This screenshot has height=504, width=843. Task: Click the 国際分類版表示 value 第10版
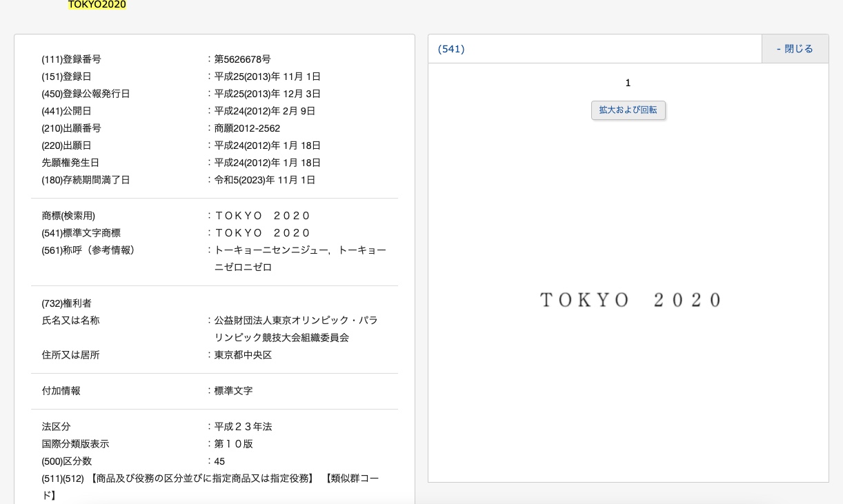(x=233, y=444)
